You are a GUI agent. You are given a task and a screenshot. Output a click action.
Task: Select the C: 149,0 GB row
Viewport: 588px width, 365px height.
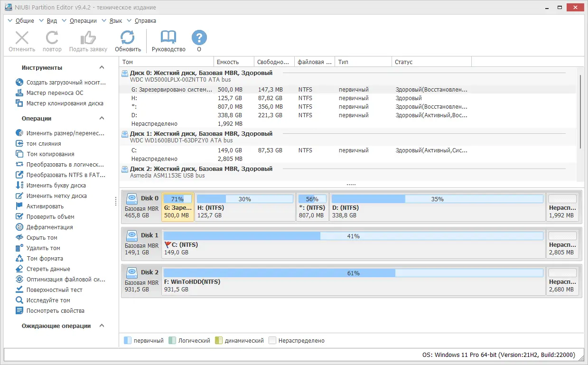[348, 150]
